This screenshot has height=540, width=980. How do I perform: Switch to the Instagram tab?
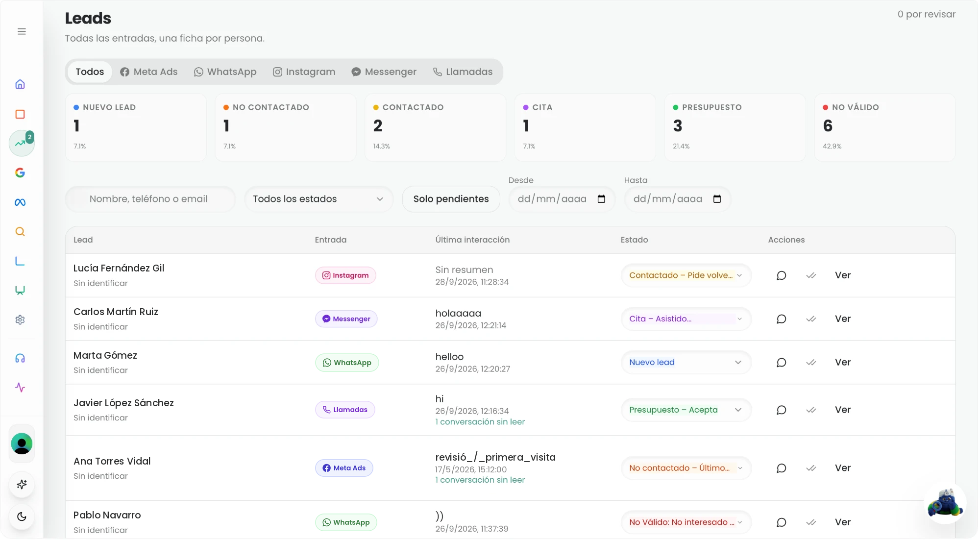(304, 72)
